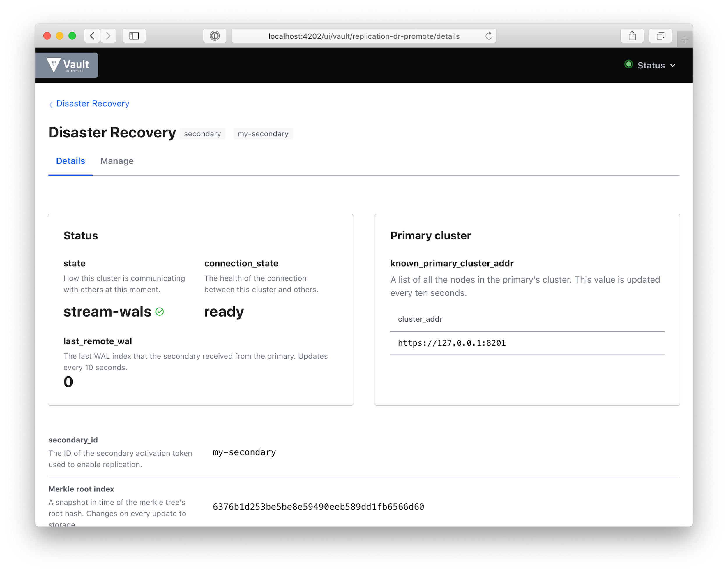The image size is (728, 573).
Task: Click the back navigation arrow
Action: (x=91, y=36)
